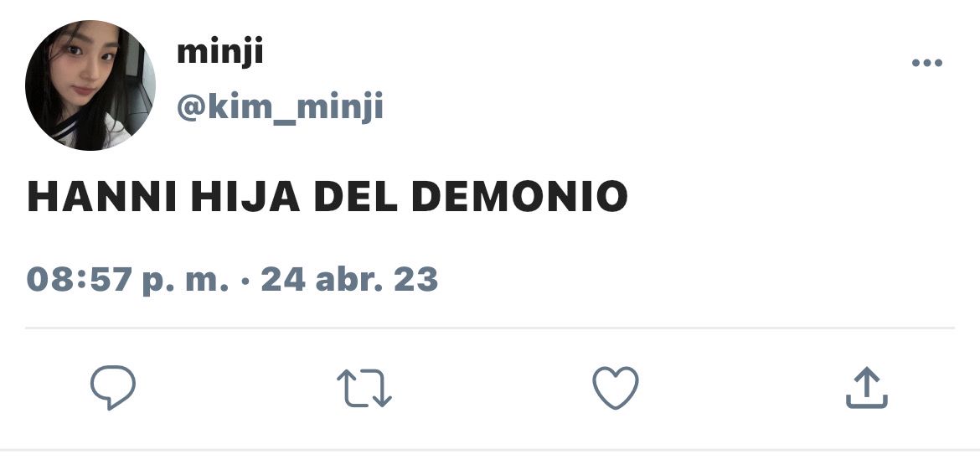Click the 08:57 p. m. timestamp

(127, 279)
